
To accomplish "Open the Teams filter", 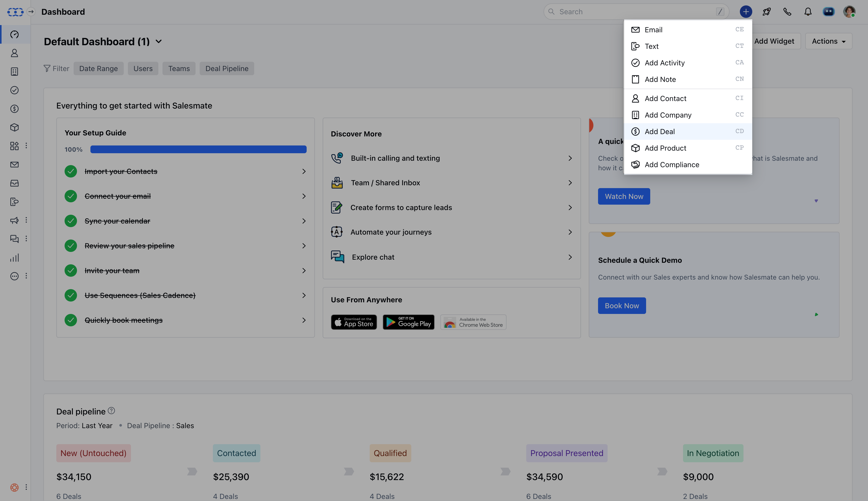I will point(179,68).
